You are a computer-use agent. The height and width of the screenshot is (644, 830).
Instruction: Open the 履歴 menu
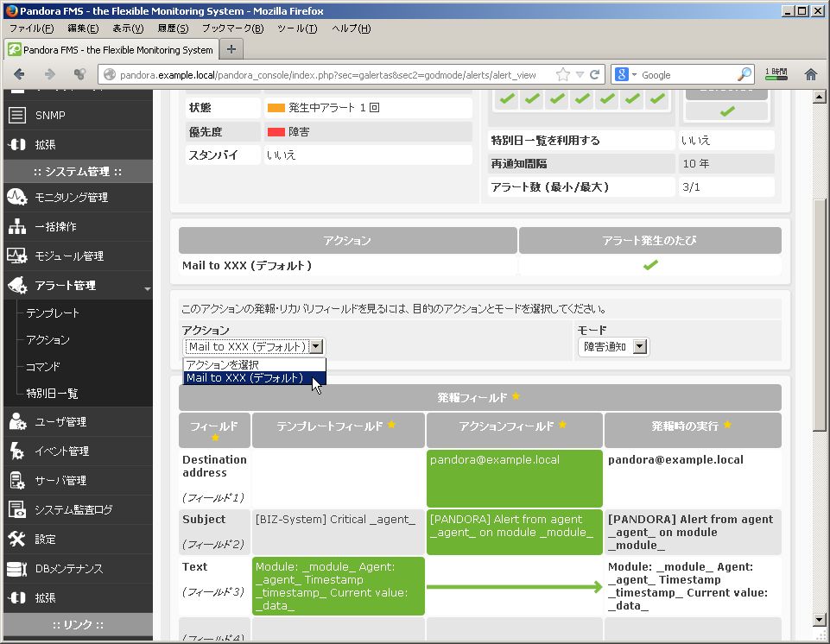click(173, 28)
